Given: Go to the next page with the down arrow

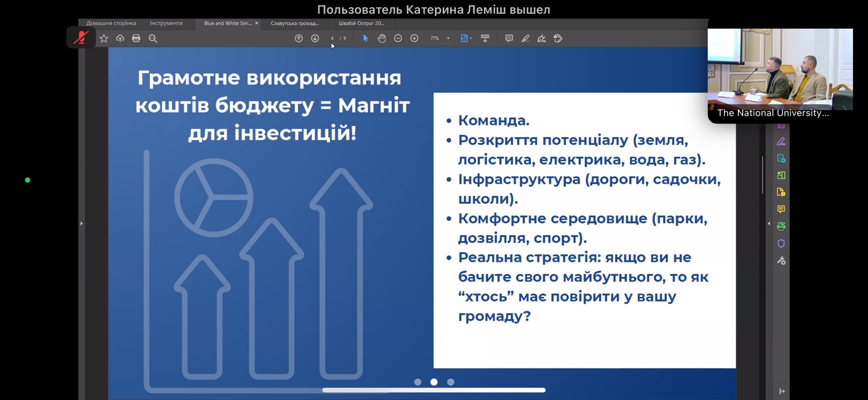Looking at the screenshot, I should (315, 38).
